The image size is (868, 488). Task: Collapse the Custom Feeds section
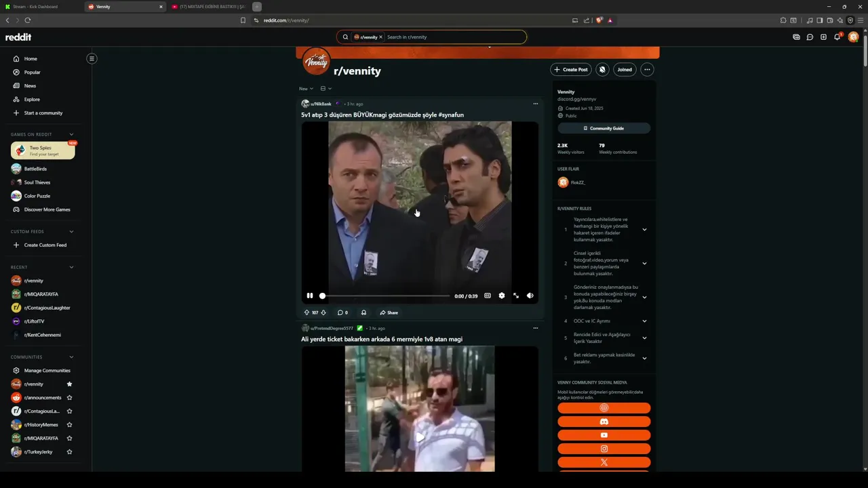pos(71,231)
